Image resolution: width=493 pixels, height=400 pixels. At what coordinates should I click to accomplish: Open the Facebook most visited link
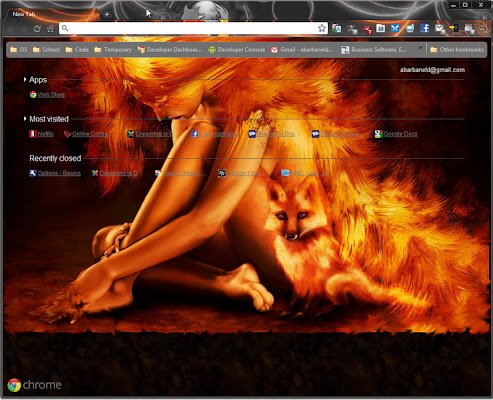coord(215,134)
